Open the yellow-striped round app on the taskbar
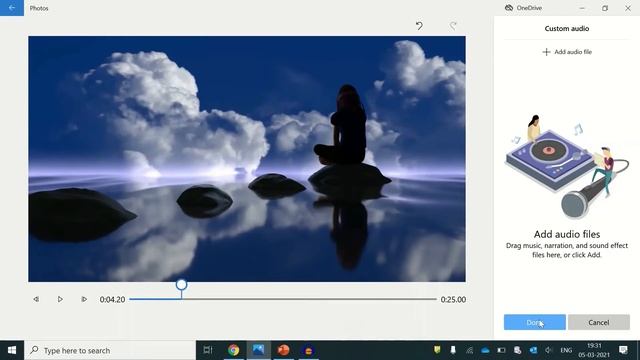Viewport: 640px width, 360px height. pos(309,350)
